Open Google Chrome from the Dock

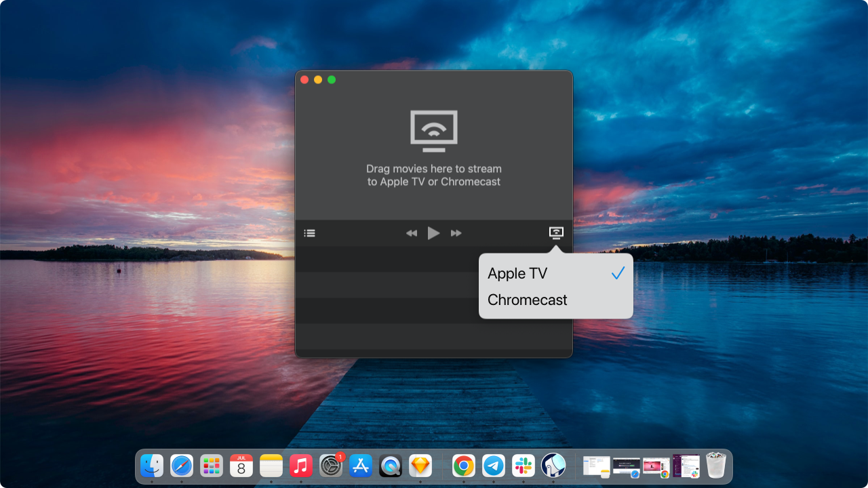click(x=464, y=466)
